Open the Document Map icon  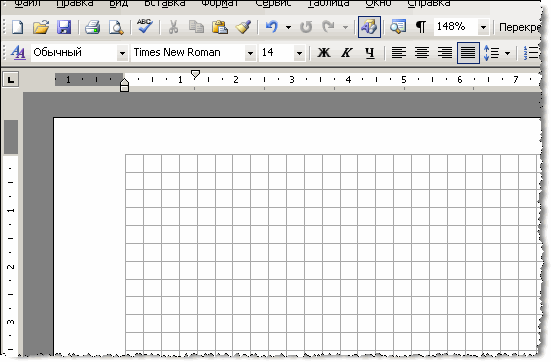coord(397,27)
